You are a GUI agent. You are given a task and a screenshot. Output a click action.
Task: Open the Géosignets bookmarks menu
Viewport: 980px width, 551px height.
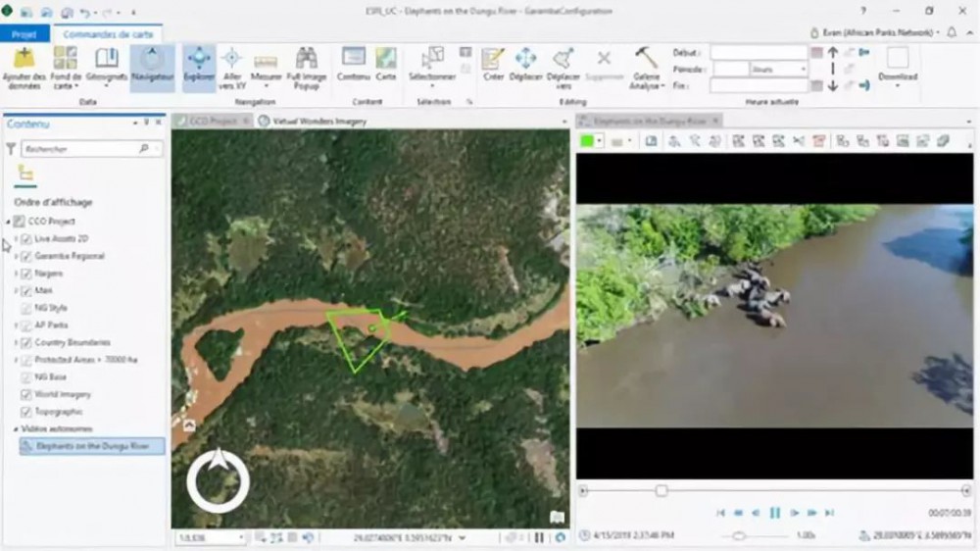(x=106, y=67)
